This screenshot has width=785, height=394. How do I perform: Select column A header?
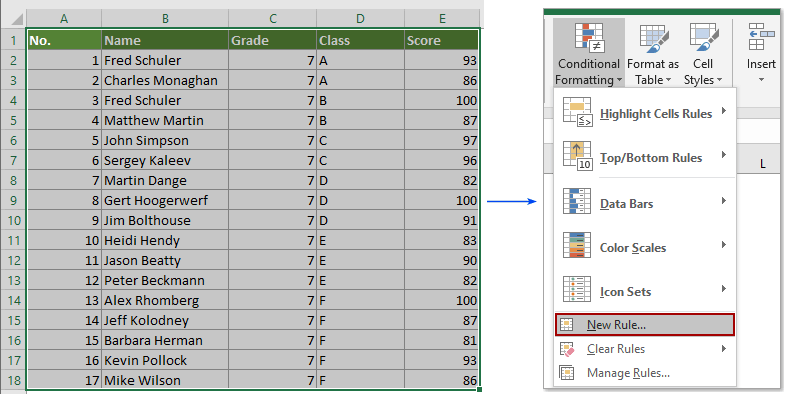64,19
